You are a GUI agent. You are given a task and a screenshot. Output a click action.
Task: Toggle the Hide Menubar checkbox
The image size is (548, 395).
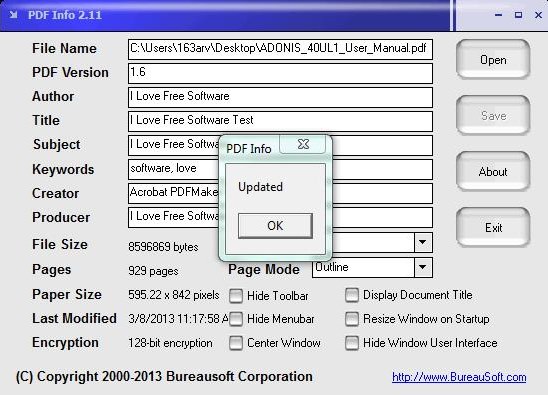pyautogui.click(x=236, y=319)
